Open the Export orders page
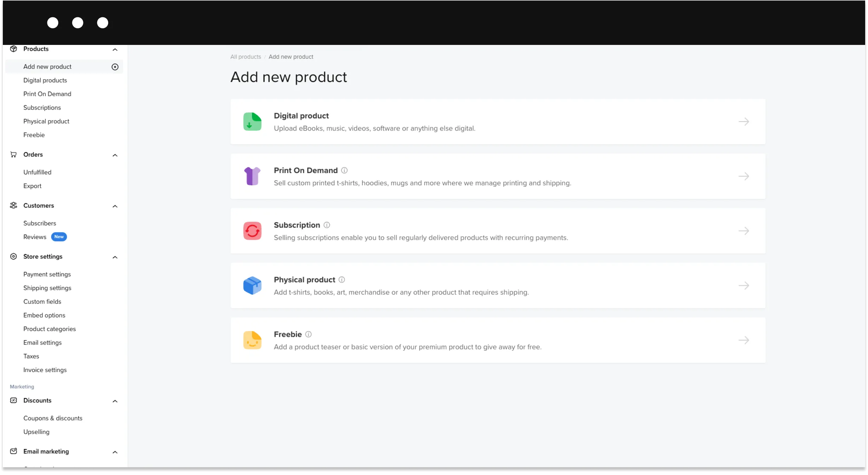Image resolution: width=868 pixels, height=475 pixels. pyautogui.click(x=32, y=186)
